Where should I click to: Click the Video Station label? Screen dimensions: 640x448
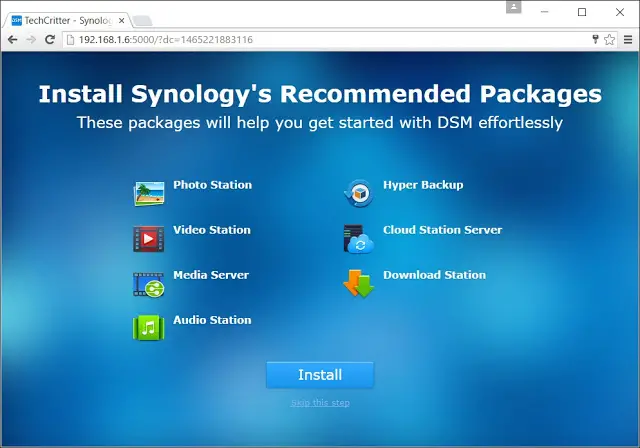pyautogui.click(x=212, y=230)
